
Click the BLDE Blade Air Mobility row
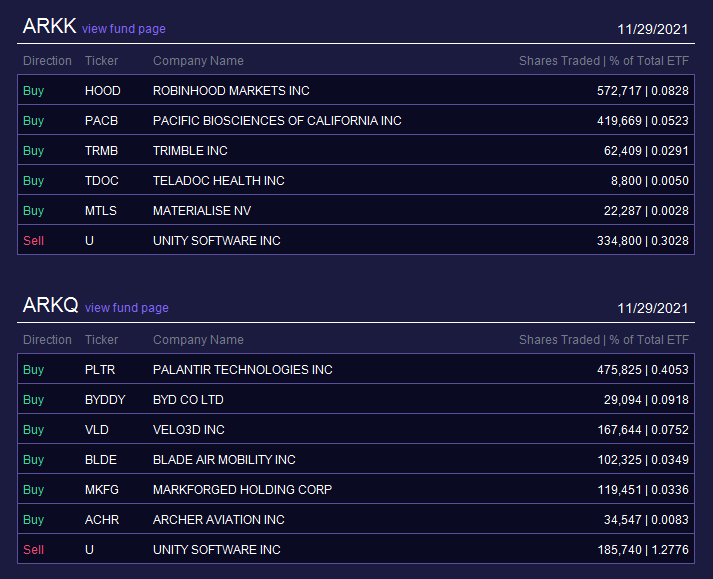[x=356, y=459]
